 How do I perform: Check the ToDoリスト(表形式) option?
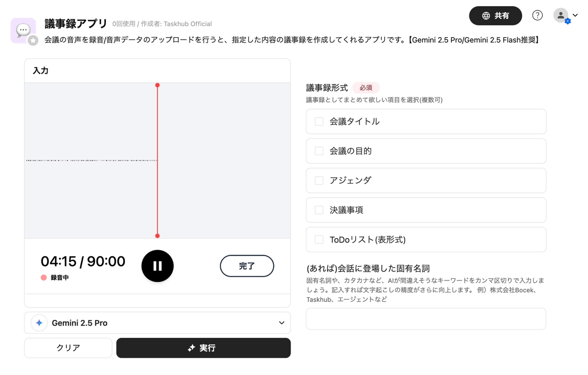(319, 240)
